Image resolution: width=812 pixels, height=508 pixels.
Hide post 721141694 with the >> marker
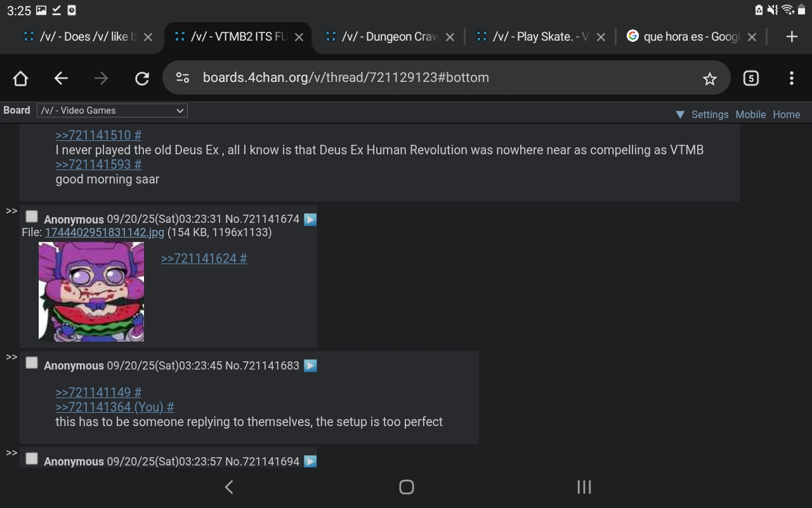point(11,453)
